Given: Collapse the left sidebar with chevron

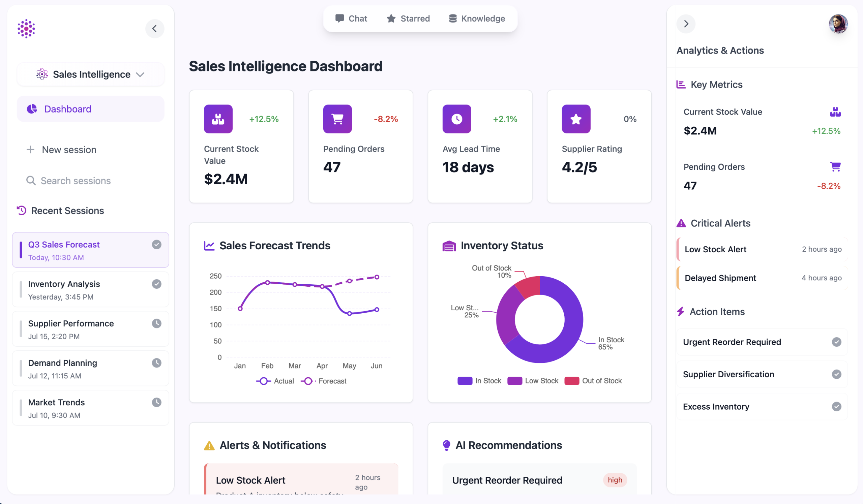Looking at the screenshot, I should (x=154, y=28).
